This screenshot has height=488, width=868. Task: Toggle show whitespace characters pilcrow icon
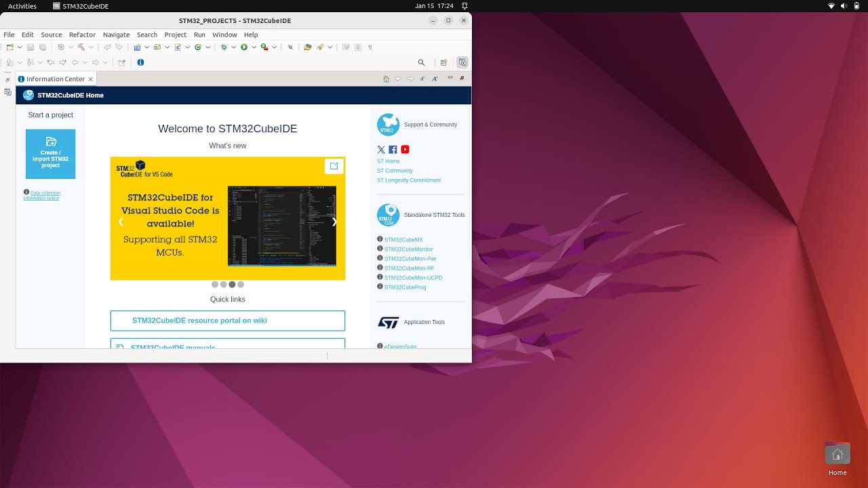coord(370,47)
